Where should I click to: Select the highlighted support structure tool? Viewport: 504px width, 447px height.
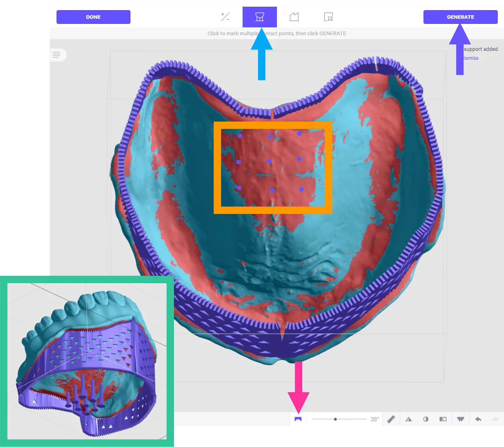pos(260,17)
